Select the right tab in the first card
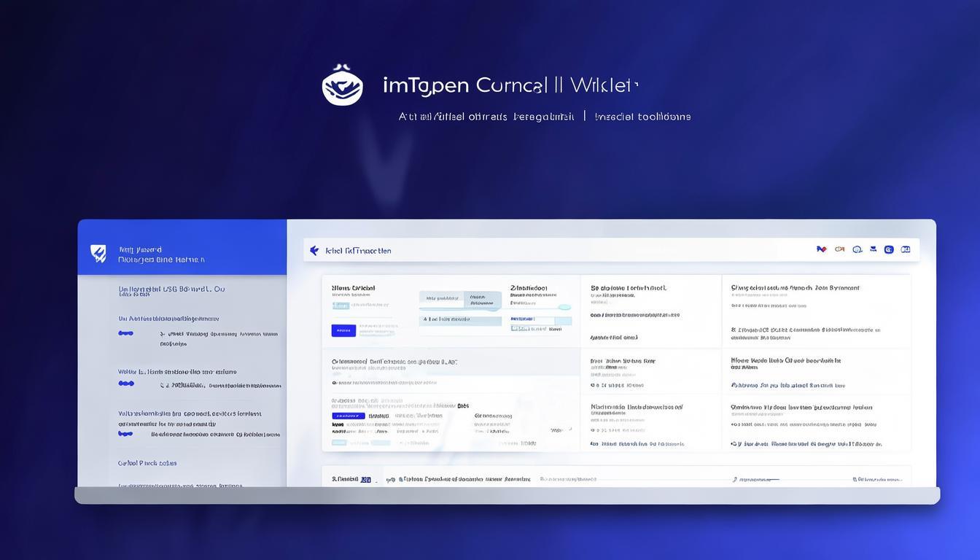 pos(482,298)
